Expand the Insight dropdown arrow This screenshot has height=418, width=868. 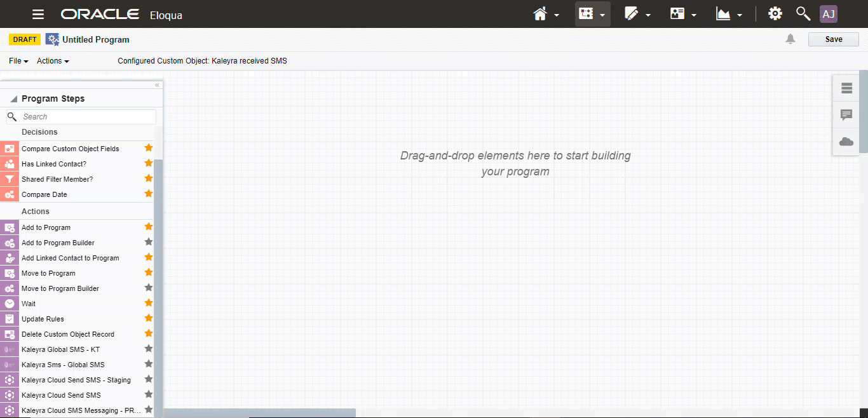click(740, 15)
